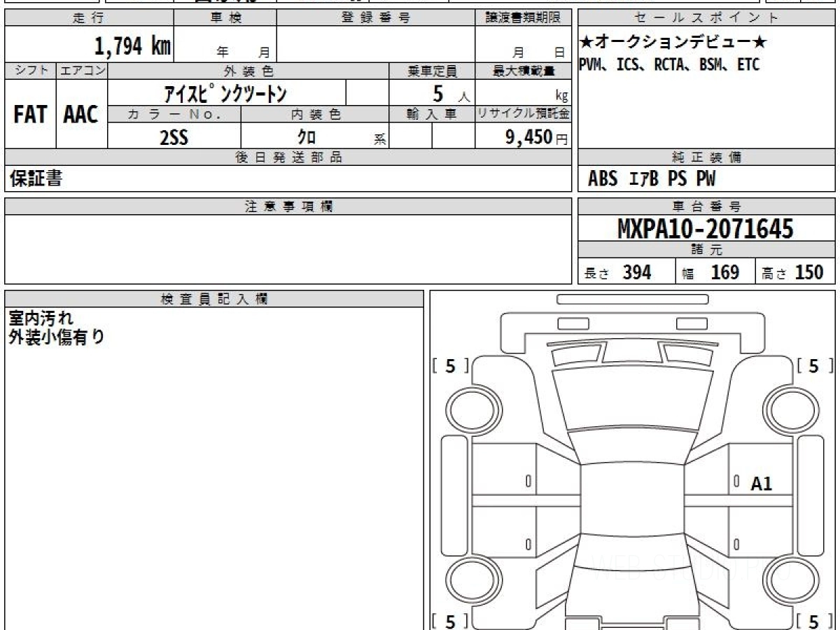Select the 9,450円 recycle deposit value
Screen dimensions: 840x630
click(x=536, y=137)
